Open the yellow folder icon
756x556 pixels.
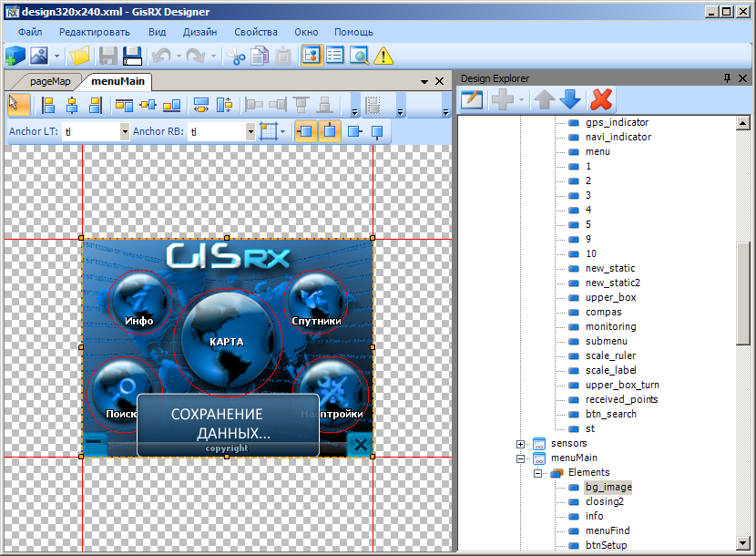79,56
